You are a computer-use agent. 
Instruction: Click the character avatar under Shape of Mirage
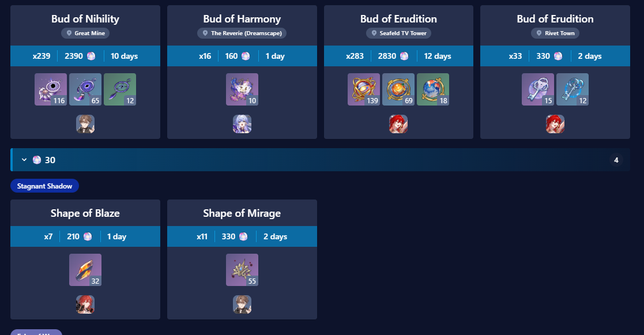tap(242, 304)
